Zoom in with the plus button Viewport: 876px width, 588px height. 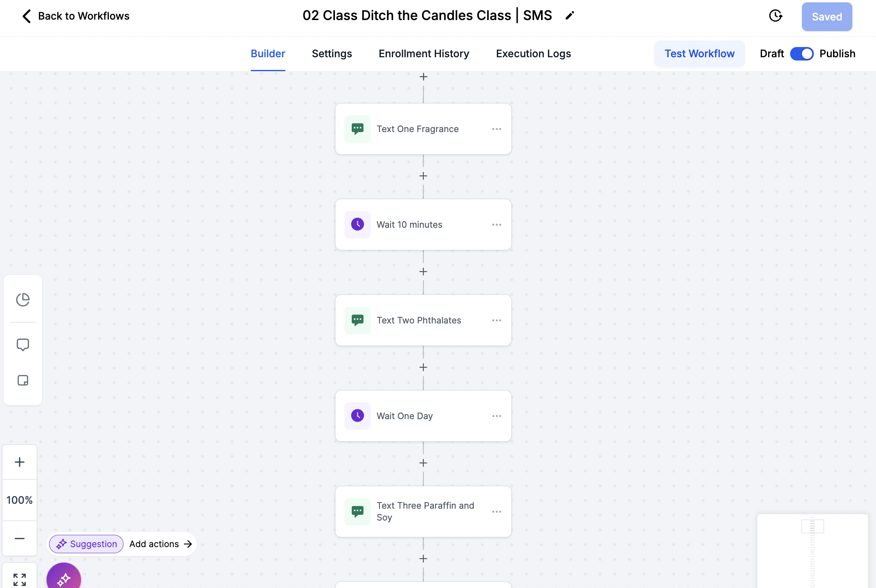[x=20, y=462]
